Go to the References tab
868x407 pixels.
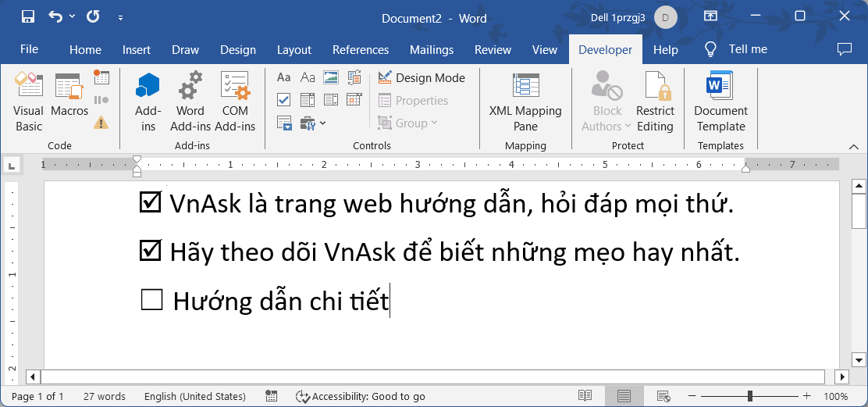(x=361, y=49)
